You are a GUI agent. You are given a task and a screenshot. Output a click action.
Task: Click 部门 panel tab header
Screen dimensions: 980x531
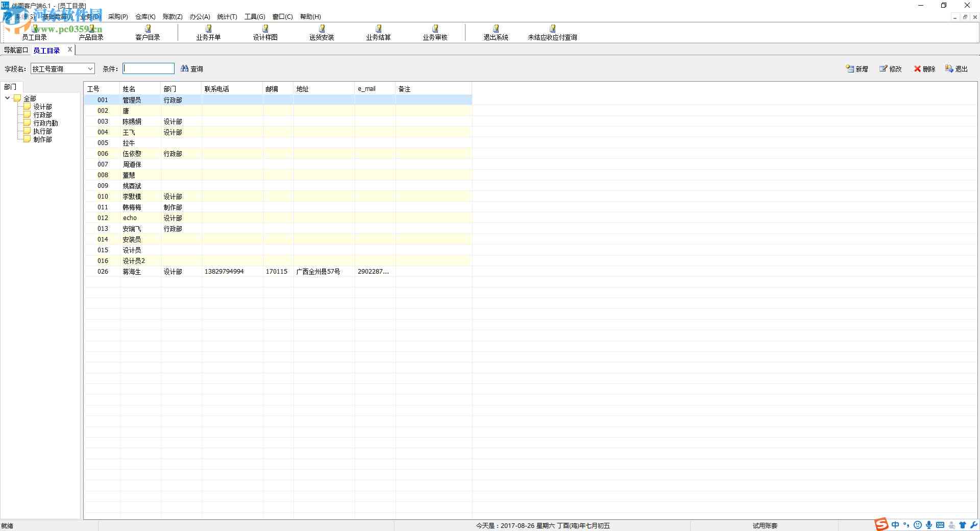coord(10,87)
